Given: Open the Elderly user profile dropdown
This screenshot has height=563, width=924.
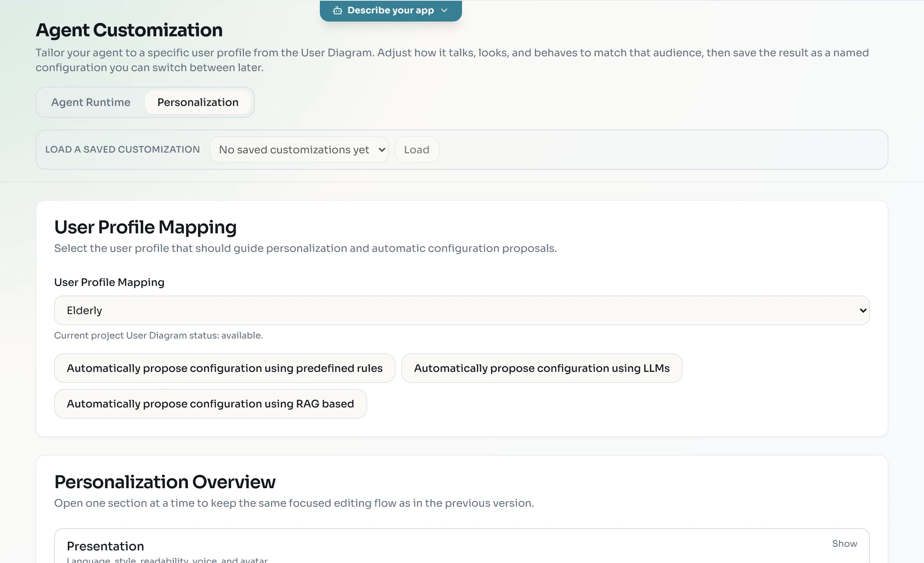Looking at the screenshot, I should [x=462, y=310].
